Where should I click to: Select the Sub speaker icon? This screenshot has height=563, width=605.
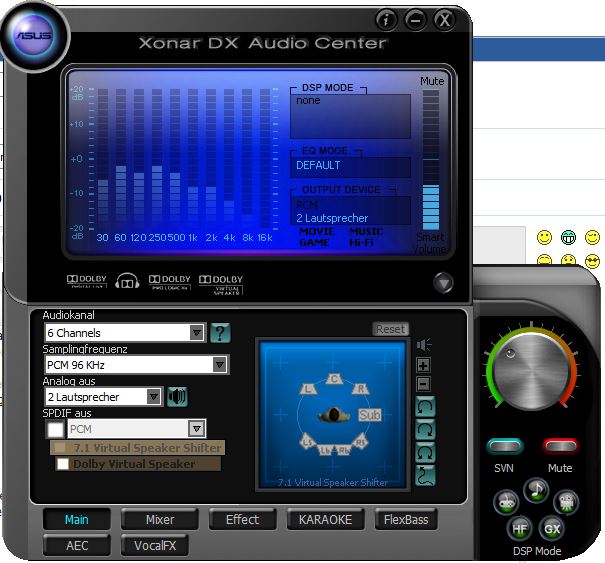click(370, 415)
